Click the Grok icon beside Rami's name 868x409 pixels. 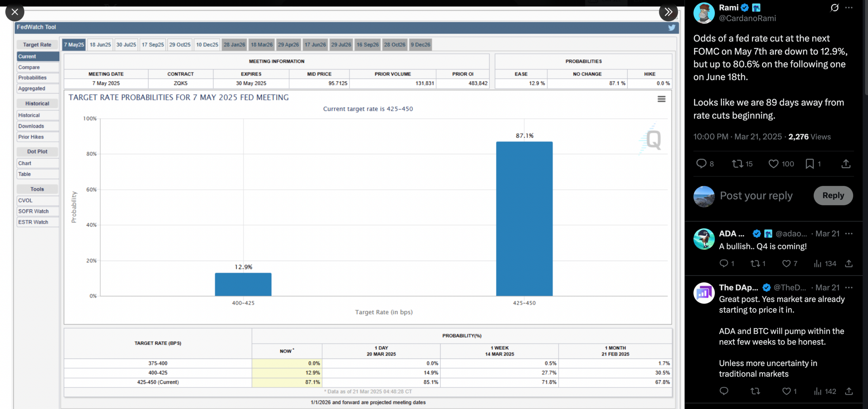(834, 7)
